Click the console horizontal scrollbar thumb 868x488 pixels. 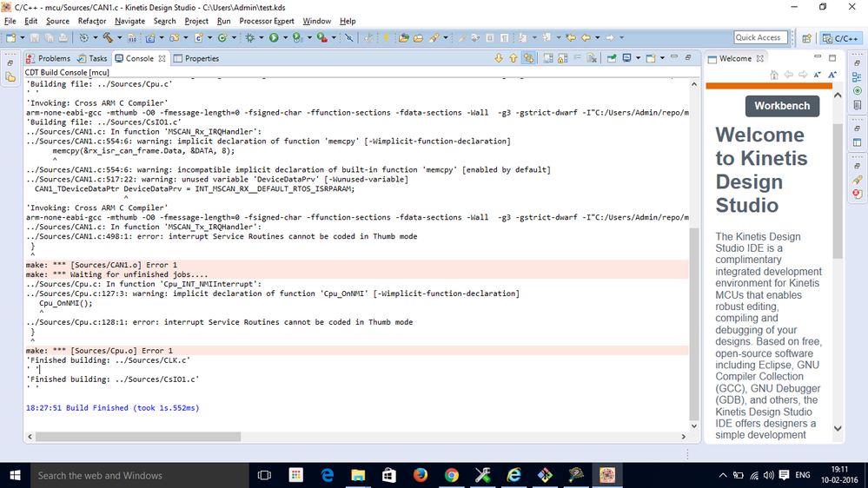point(138,437)
